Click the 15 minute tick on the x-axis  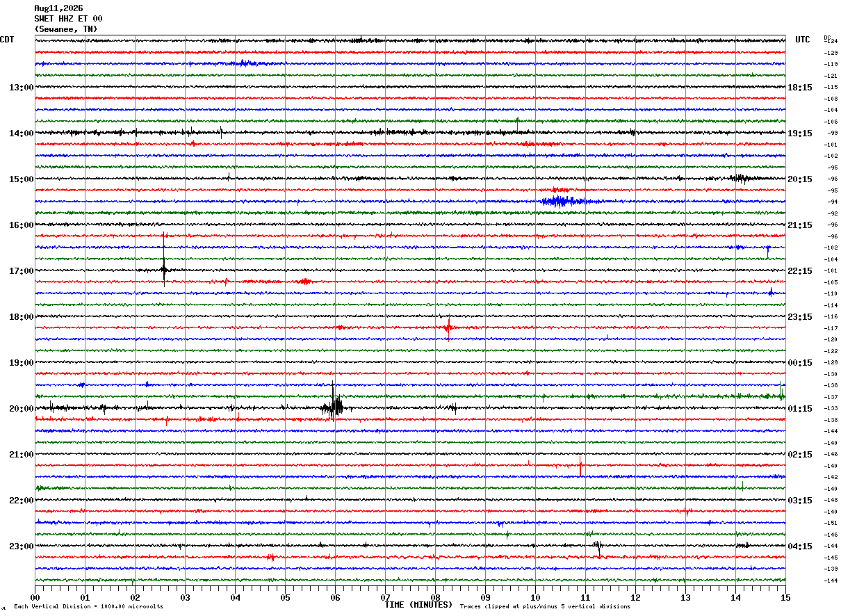coord(785,597)
